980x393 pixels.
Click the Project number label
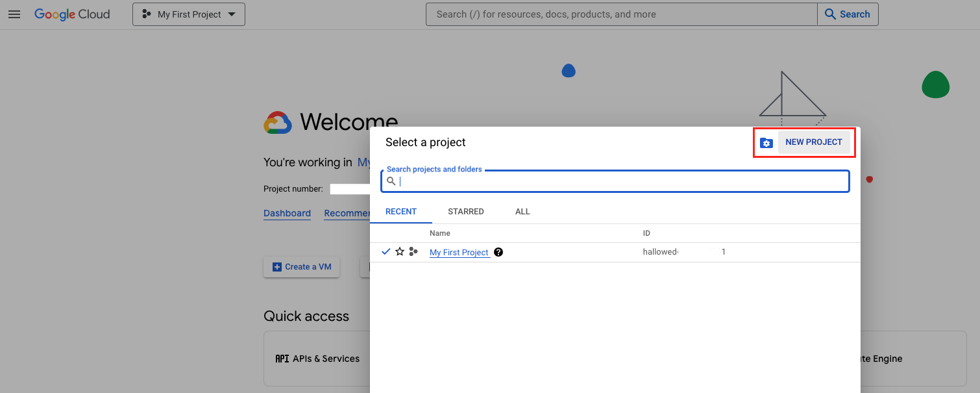point(293,189)
